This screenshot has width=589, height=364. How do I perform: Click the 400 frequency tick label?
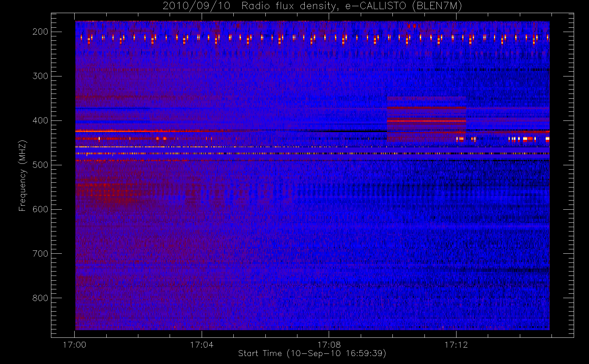[x=40, y=120]
